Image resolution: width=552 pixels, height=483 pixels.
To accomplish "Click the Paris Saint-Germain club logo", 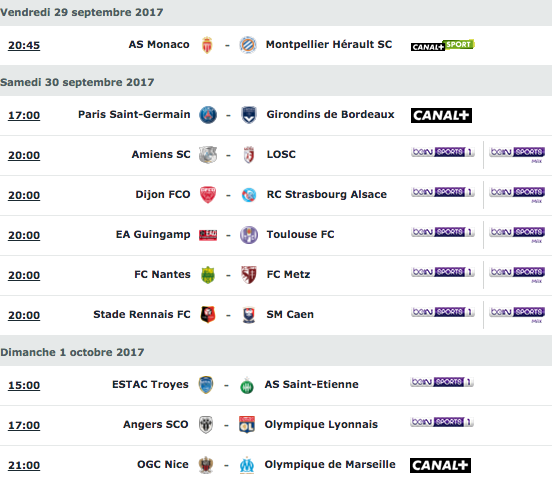I will [208, 115].
